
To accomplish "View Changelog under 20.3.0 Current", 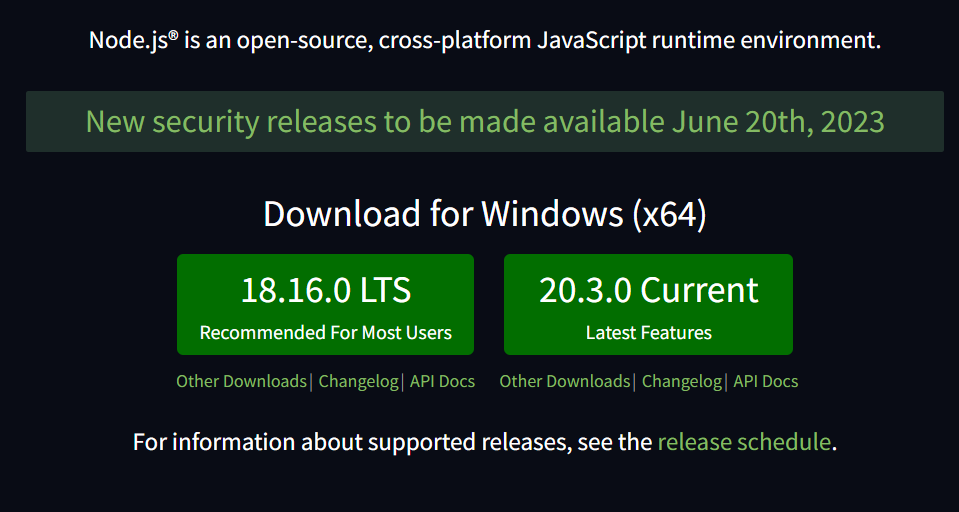I will click(x=682, y=381).
